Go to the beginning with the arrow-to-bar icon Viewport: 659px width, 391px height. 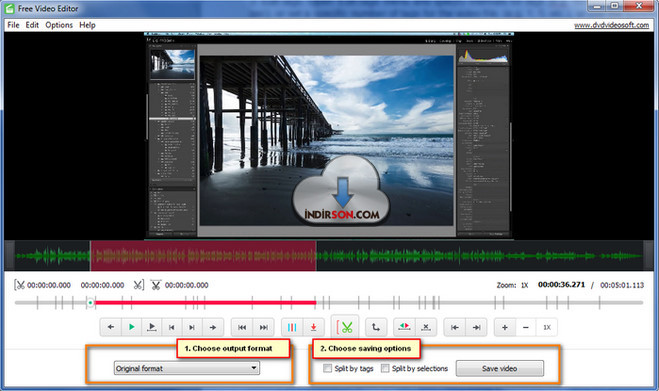455,327
